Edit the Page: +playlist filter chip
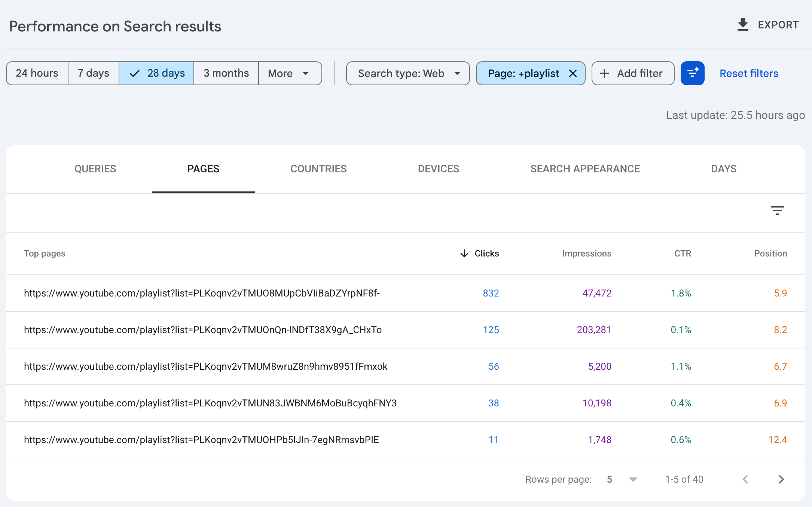This screenshot has width=812, height=507. tap(523, 73)
